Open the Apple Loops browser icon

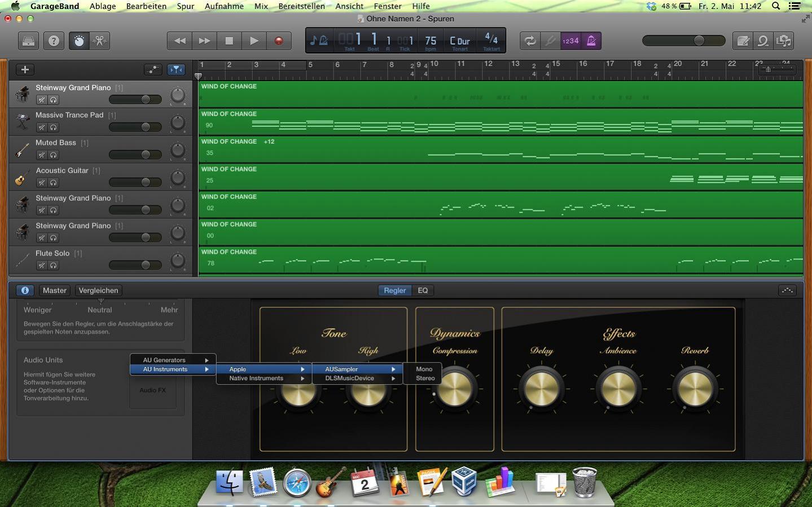tap(763, 41)
